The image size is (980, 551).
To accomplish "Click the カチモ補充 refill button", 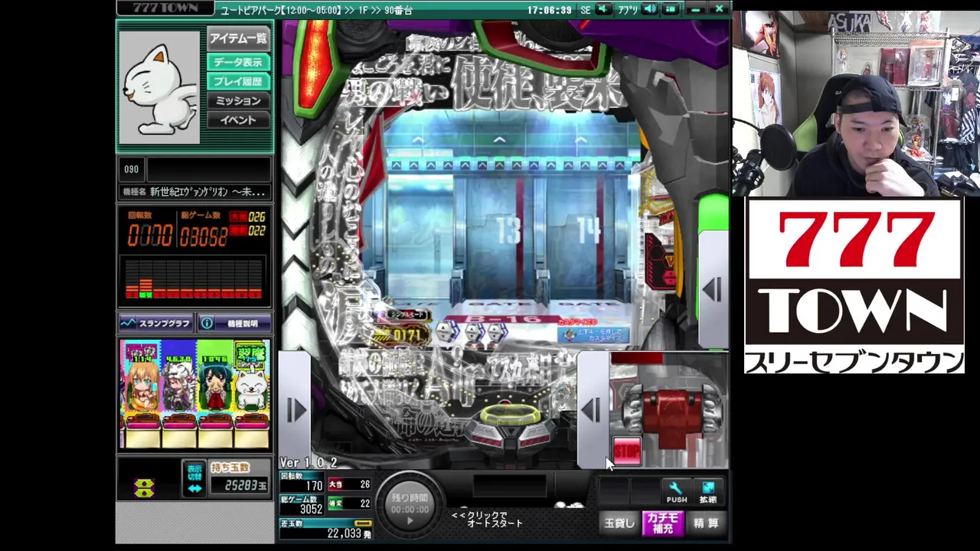I will (x=662, y=523).
